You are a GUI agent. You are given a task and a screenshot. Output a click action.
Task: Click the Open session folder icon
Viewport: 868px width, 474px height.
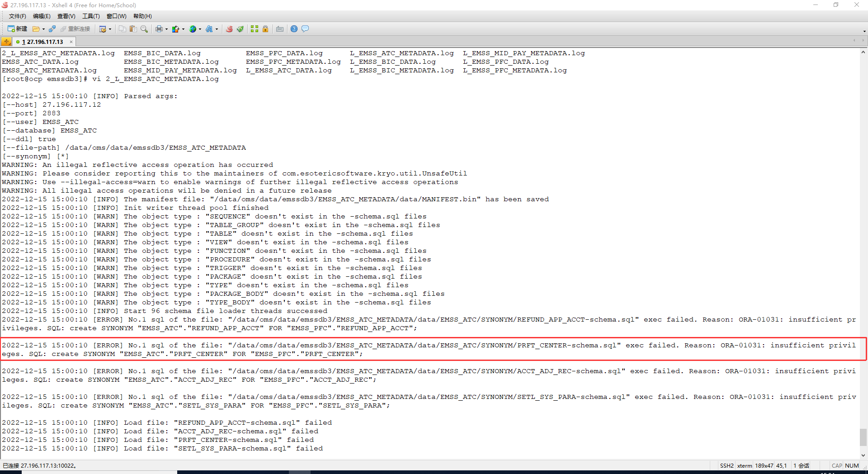pyautogui.click(x=36, y=29)
